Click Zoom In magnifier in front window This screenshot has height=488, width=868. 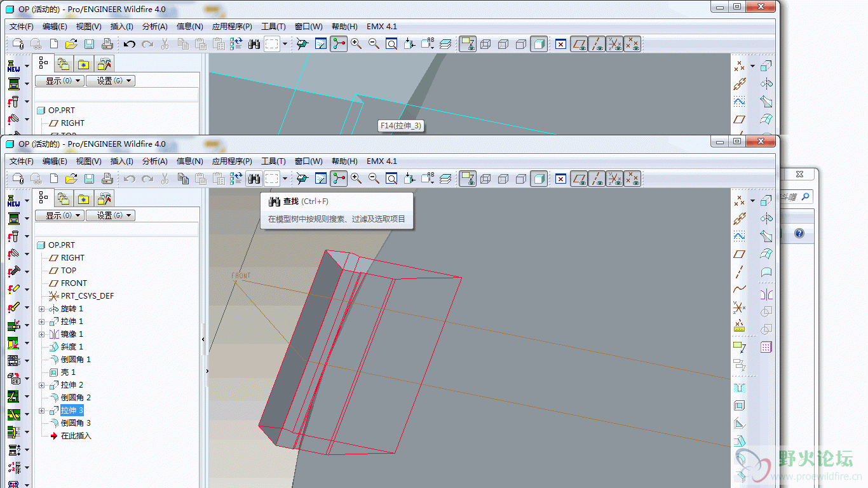356,179
